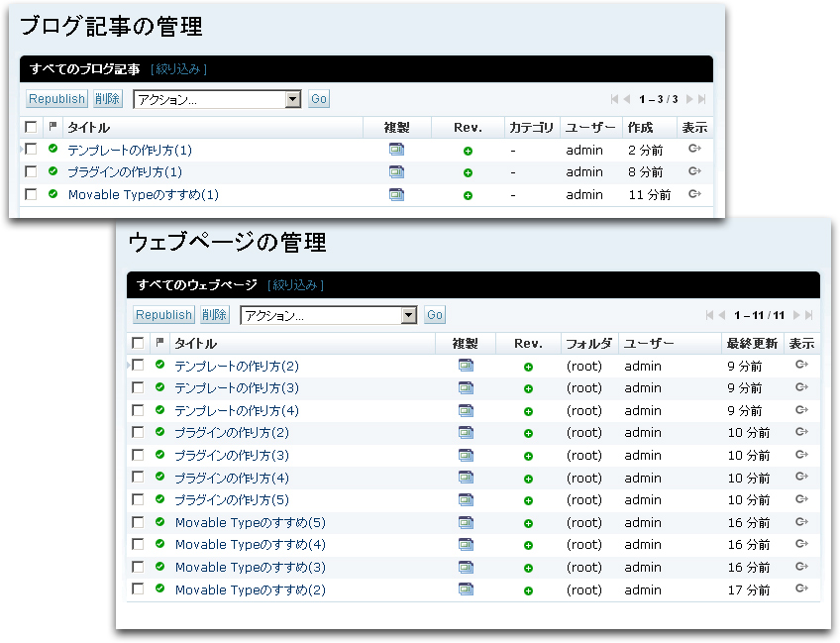The width and height of the screenshot is (840, 643).
Task: Open view icon for テンプレートの作り方(1) row
Action: click(694, 149)
